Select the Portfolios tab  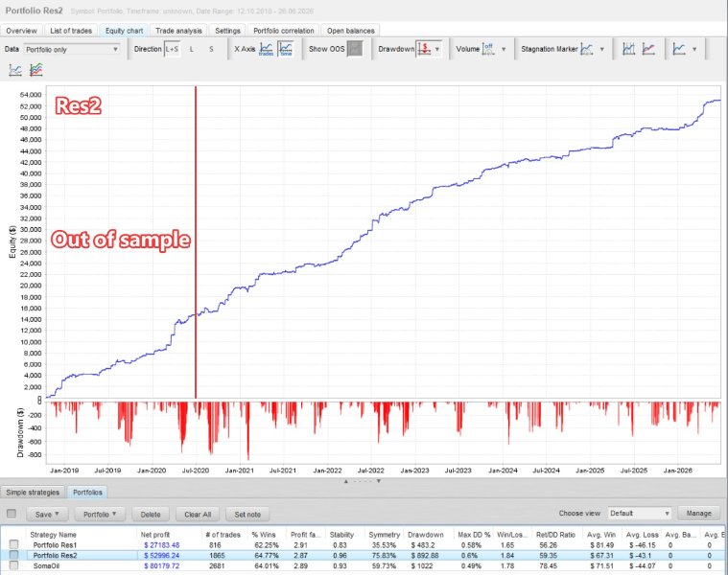tap(87, 492)
